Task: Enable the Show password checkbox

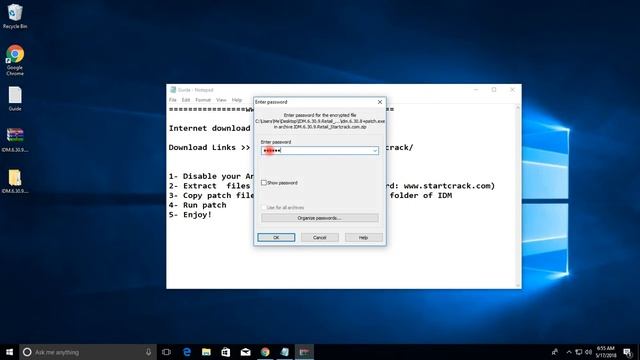Action: coord(264,183)
